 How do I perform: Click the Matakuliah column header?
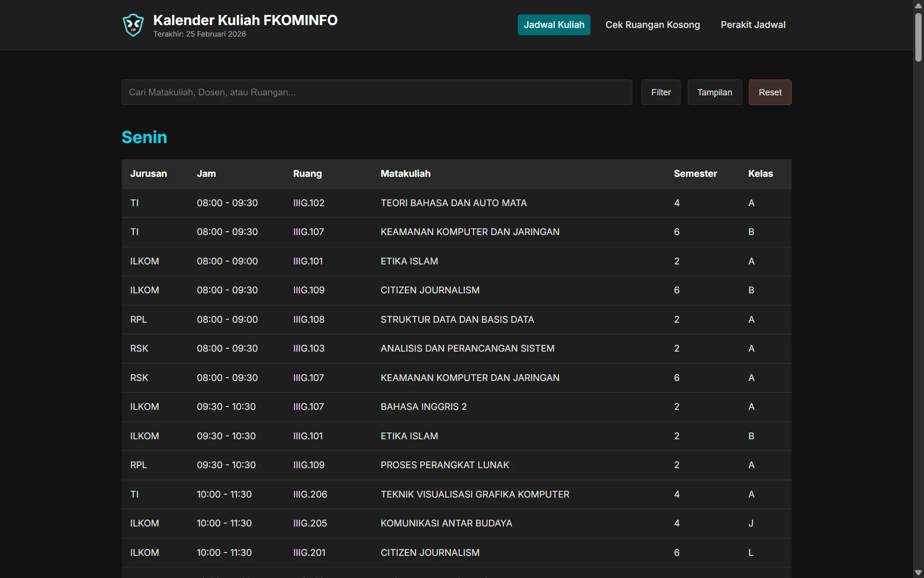(406, 174)
